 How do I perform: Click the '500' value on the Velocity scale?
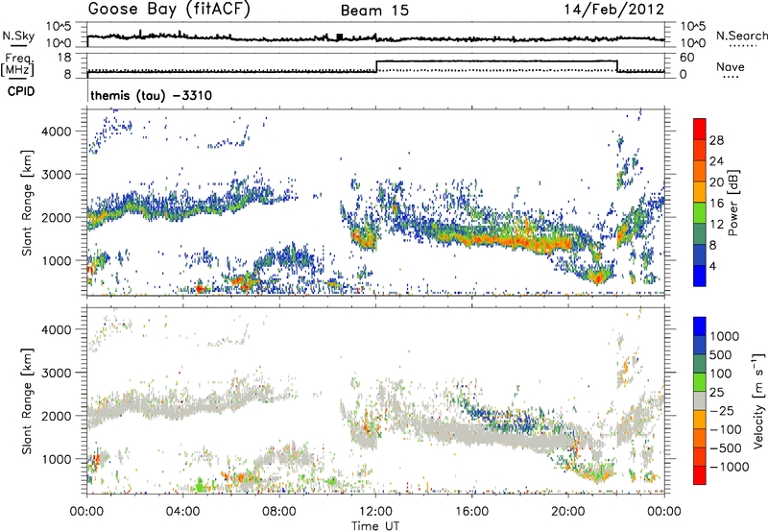point(721,354)
